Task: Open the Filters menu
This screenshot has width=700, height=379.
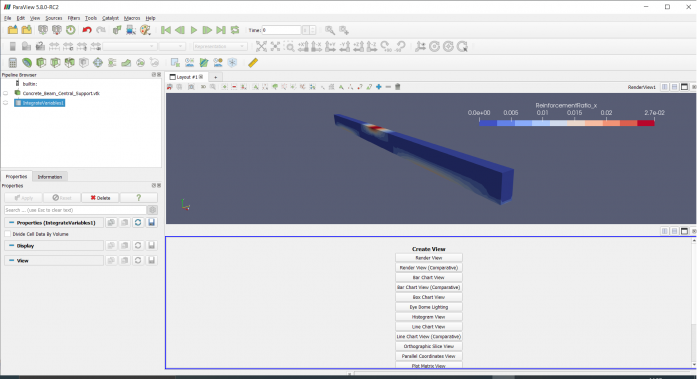Action: coord(74,18)
